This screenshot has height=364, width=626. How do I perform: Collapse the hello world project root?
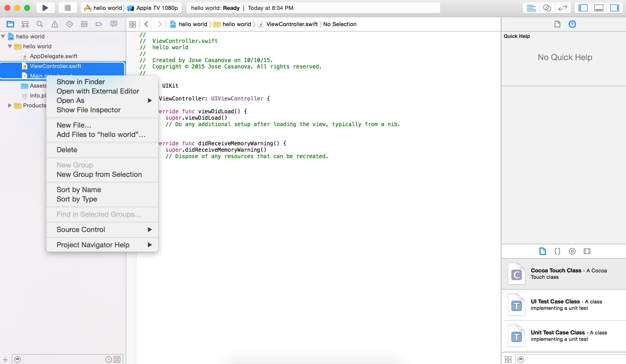pyautogui.click(x=3, y=36)
